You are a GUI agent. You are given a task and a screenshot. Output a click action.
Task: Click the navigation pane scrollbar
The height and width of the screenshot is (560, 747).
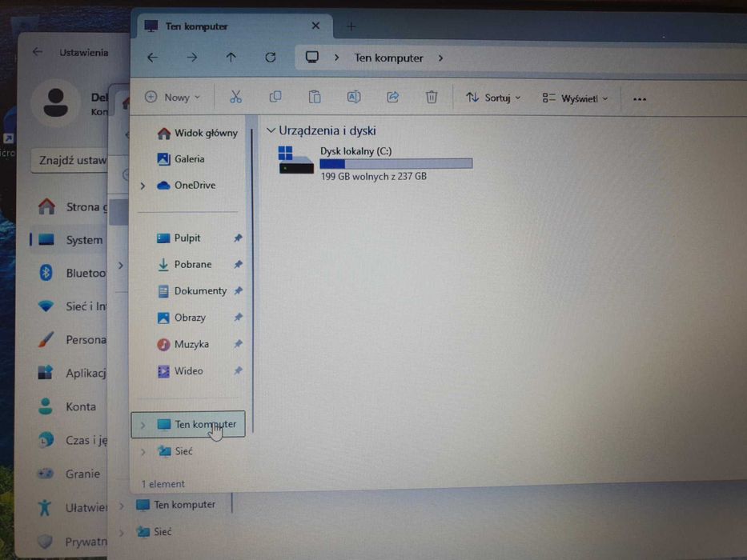252,281
